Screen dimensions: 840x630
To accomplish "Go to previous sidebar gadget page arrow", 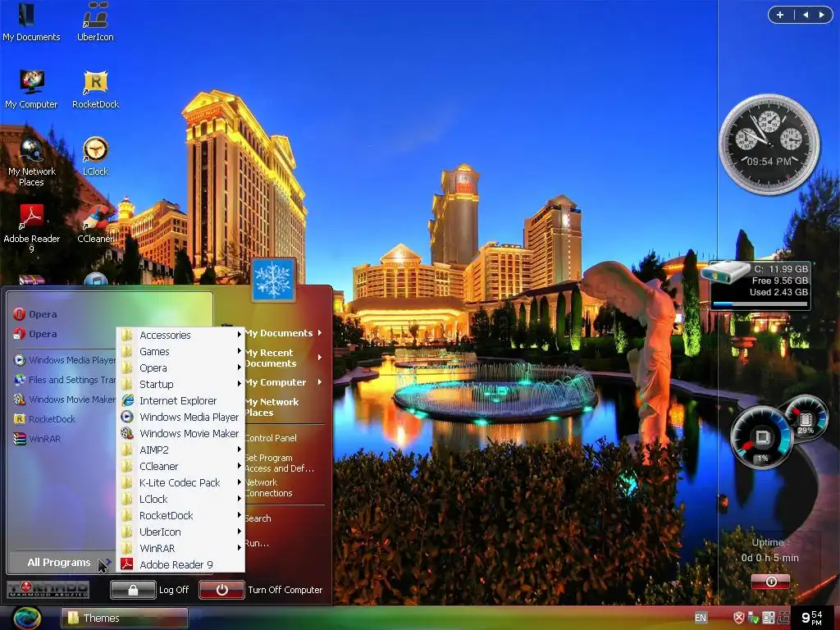I will coord(806,15).
